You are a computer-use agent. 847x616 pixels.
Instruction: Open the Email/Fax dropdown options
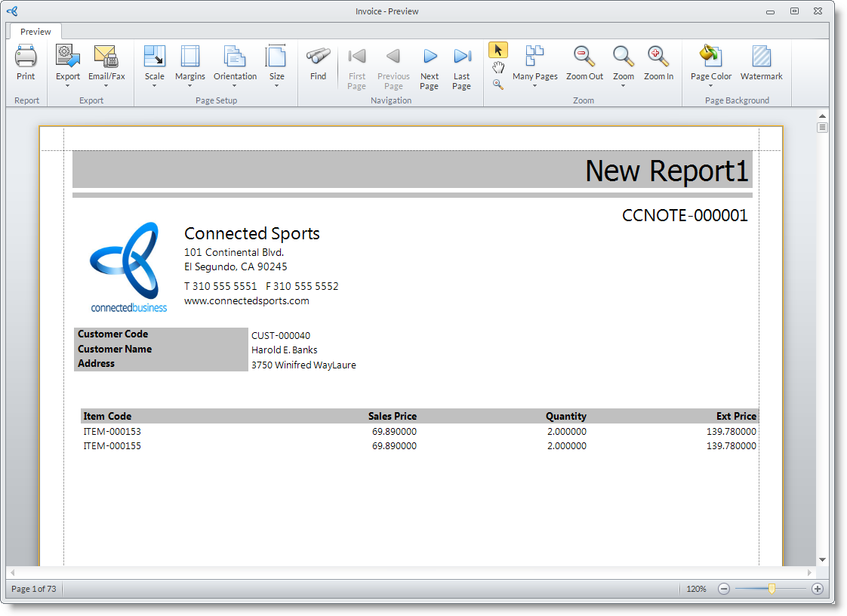(x=106, y=85)
